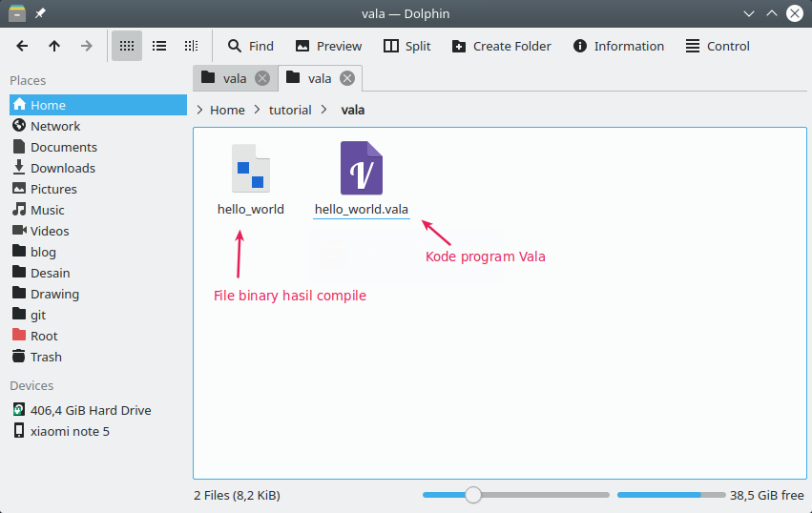
Task: Navigate up to the parent folder
Action: point(54,46)
